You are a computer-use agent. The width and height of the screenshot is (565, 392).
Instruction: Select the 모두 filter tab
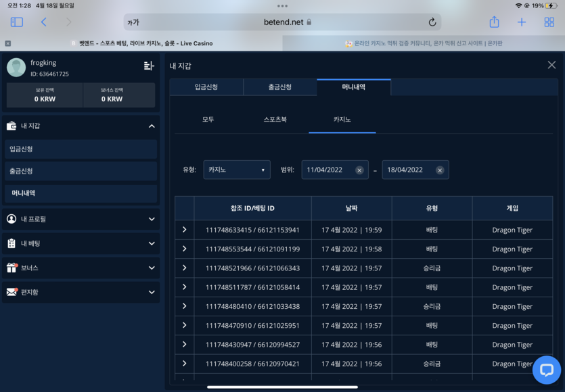(x=208, y=120)
